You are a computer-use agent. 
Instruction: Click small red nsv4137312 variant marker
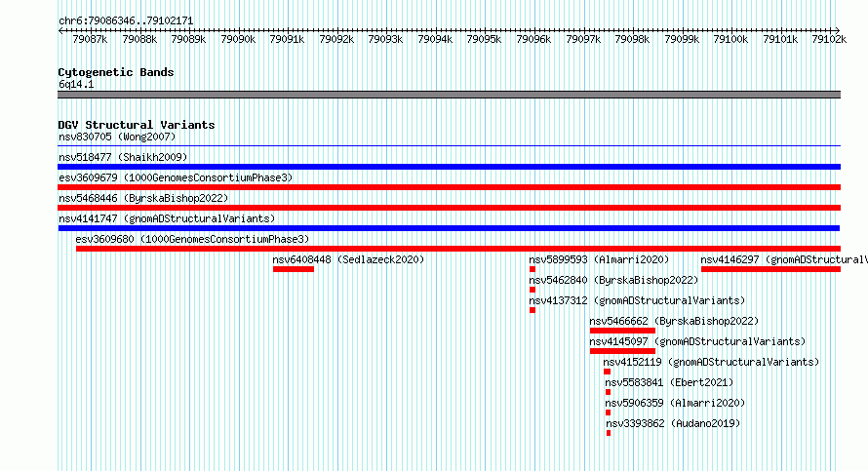(x=532, y=310)
